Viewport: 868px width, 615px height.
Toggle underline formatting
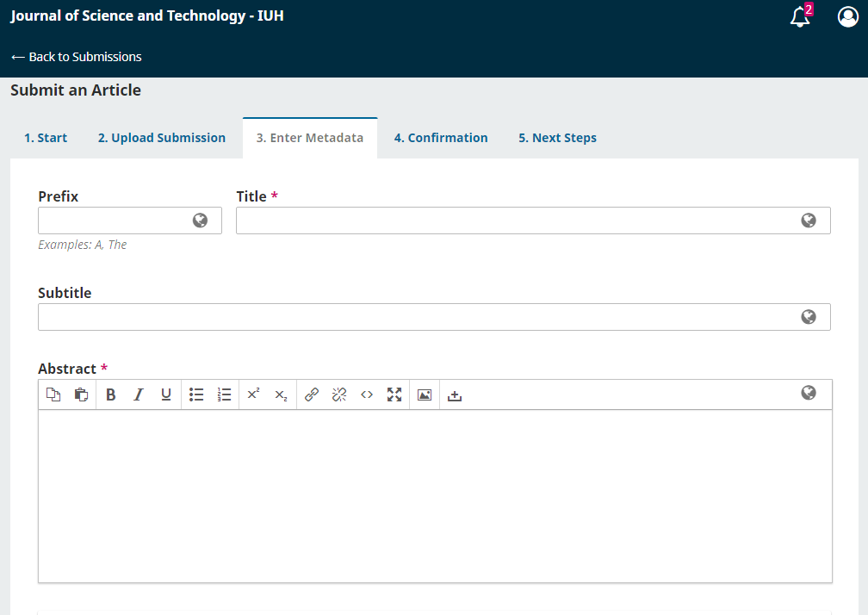[166, 394]
